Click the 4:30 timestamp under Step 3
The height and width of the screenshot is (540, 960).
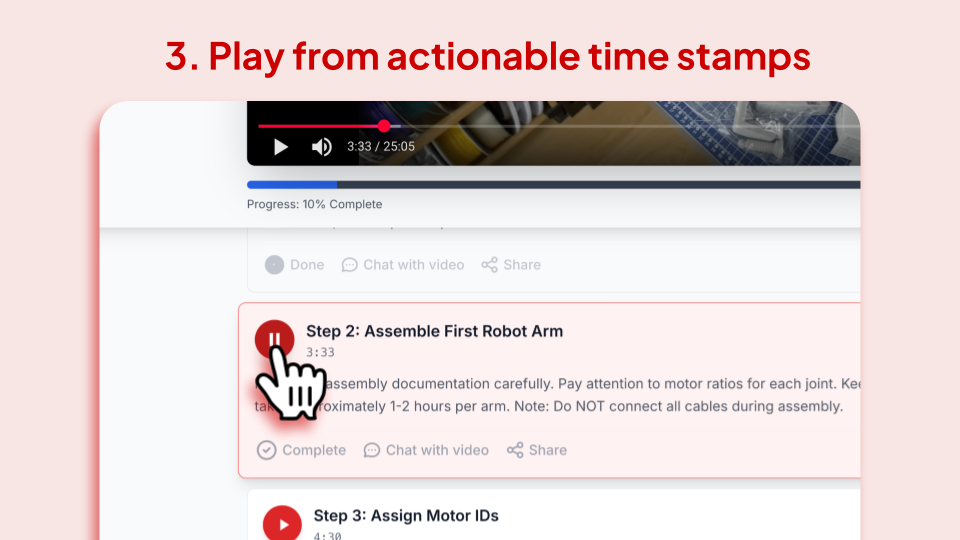click(x=328, y=536)
